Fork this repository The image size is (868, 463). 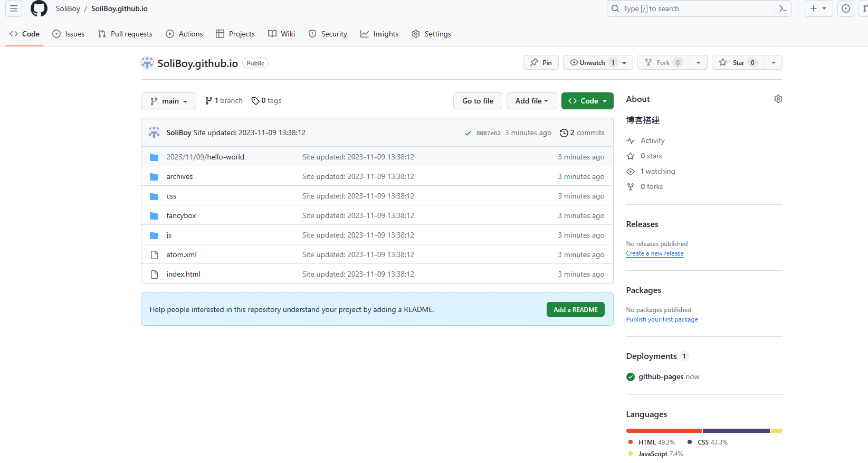pyautogui.click(x=664, y=62)
